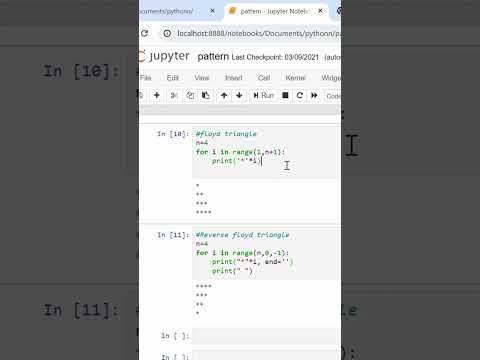The width and height of the screenshot is (480, 360).
Task: Reload the page in the browser
Action: point(145,33)
